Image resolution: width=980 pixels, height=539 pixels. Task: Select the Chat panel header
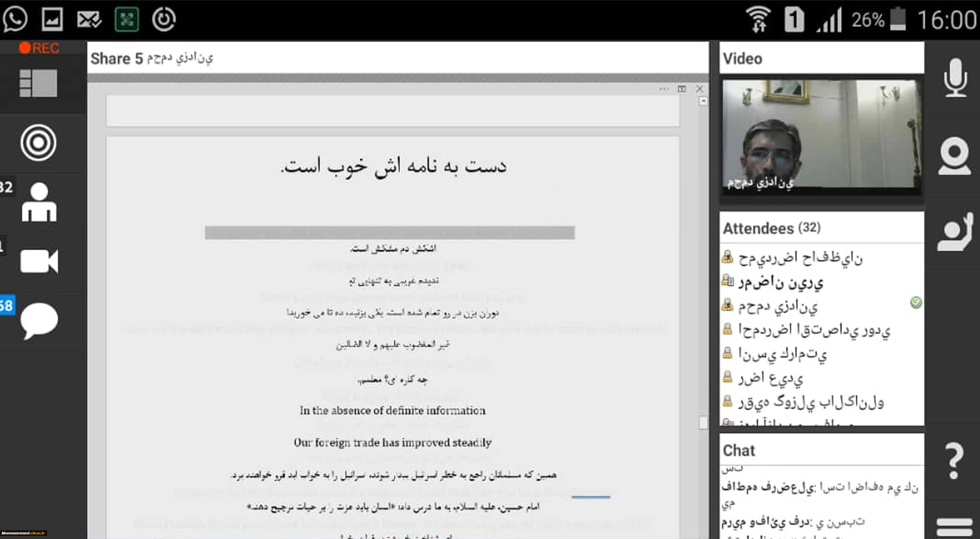[739, 450]
